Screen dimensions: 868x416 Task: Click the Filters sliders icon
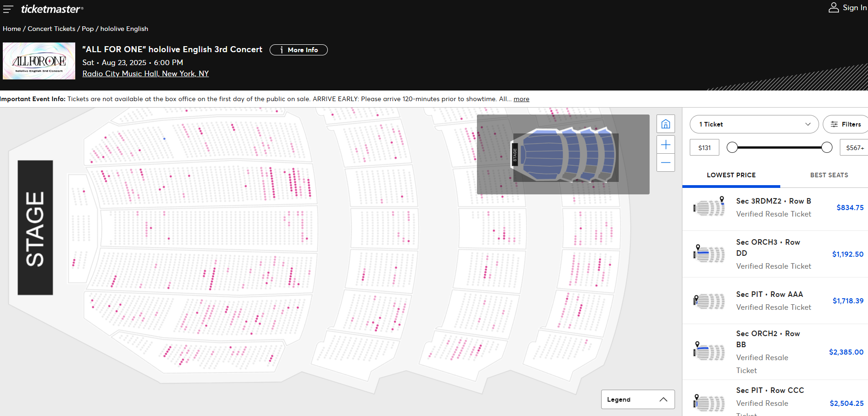(x=834, y=124)
